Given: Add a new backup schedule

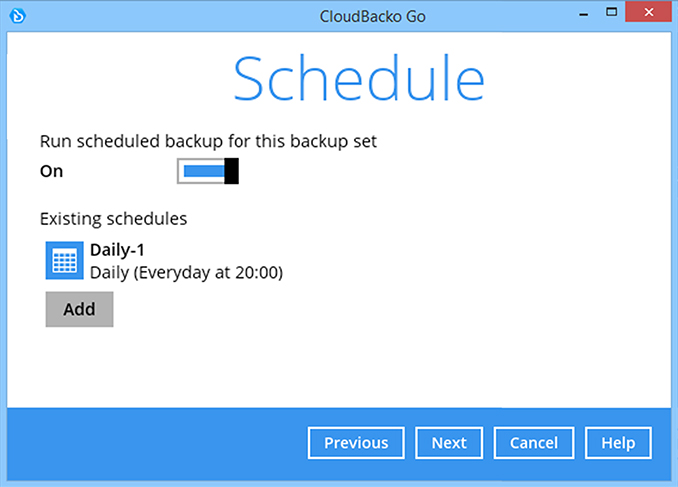Looking at the screenshot, I should tap(79, 309).
